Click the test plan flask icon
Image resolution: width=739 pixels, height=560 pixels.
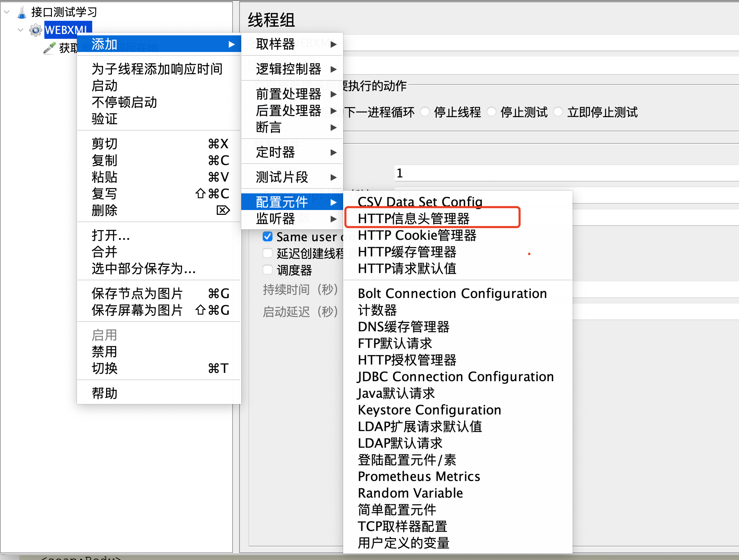(x=21, y=12)
